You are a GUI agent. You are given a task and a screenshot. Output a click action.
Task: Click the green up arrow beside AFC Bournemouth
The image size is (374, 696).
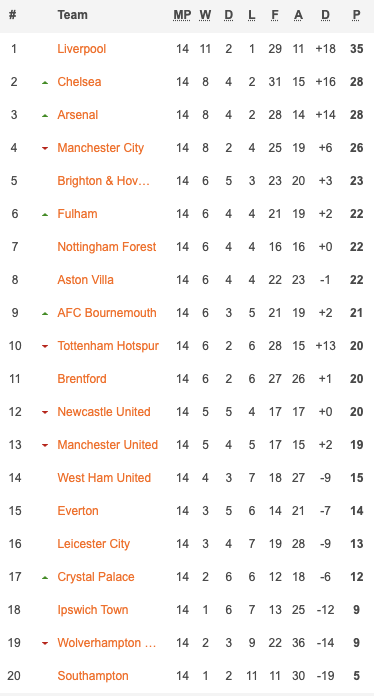point(45,313)
